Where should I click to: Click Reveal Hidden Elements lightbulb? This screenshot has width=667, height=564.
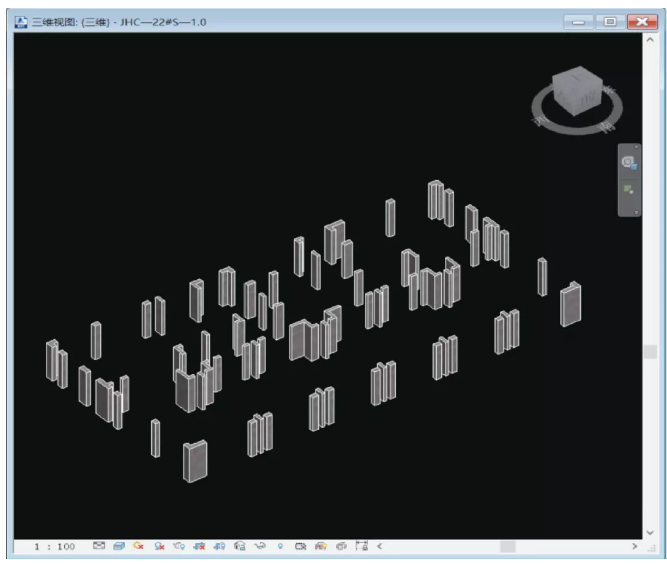click(280, 546)
